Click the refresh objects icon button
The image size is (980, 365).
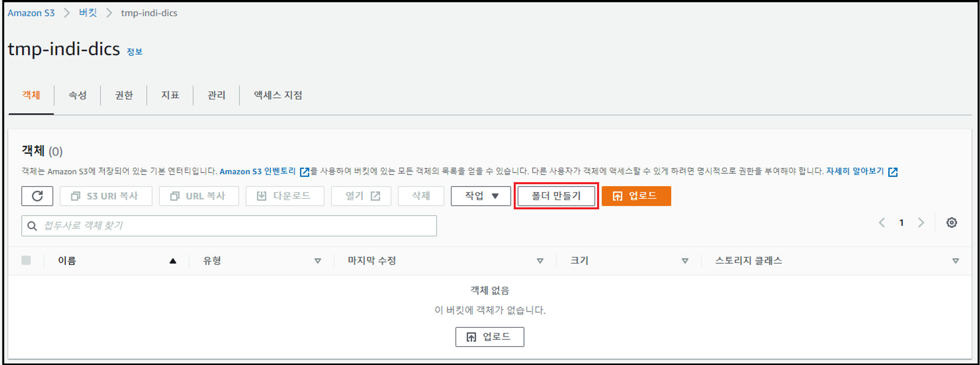tap(37, 196)
